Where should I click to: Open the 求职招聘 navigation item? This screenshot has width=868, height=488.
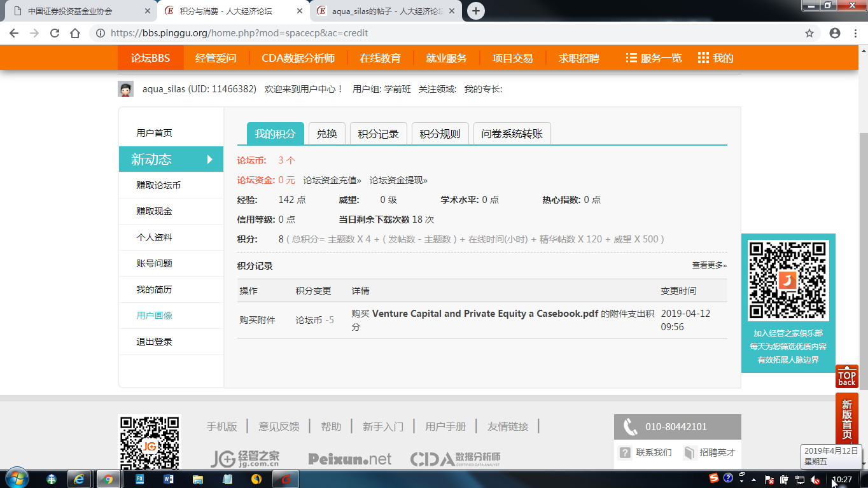pos(578,58)
